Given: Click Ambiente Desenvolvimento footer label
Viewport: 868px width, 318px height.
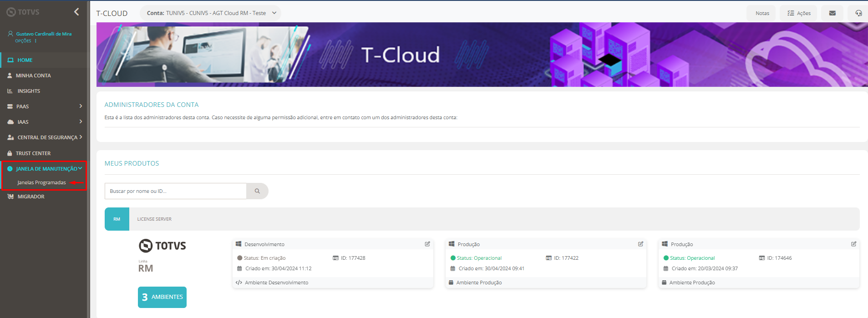Looking at the screenshot, I should 277,283.
